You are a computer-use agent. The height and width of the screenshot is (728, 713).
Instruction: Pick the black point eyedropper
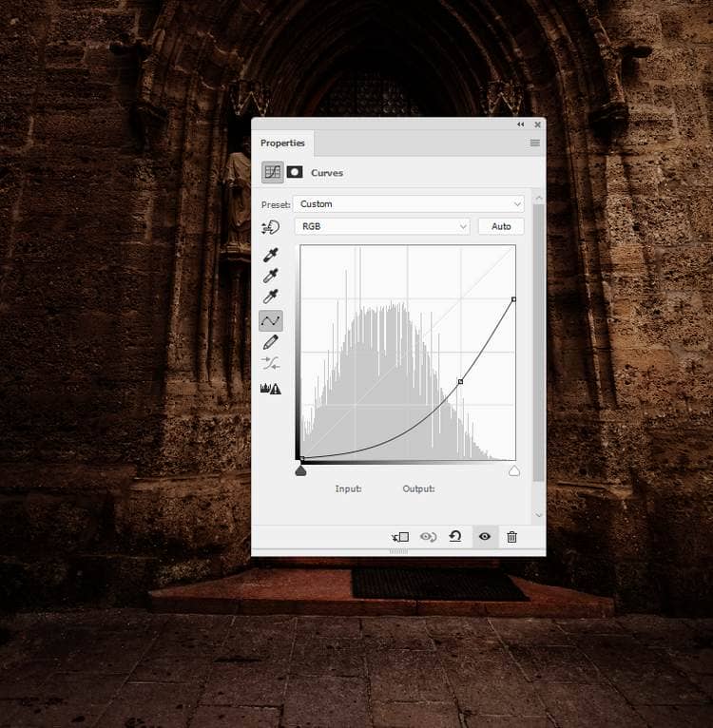(x=270, y=255)
